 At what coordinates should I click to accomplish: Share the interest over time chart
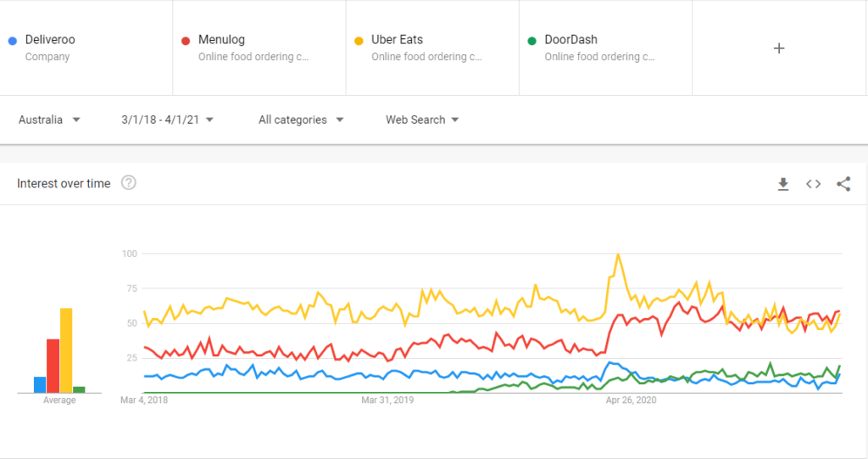[843, 184]
